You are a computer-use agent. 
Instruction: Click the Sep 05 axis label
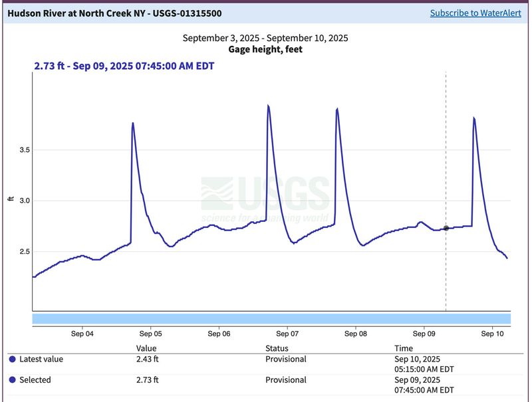(x=151, y=334)
